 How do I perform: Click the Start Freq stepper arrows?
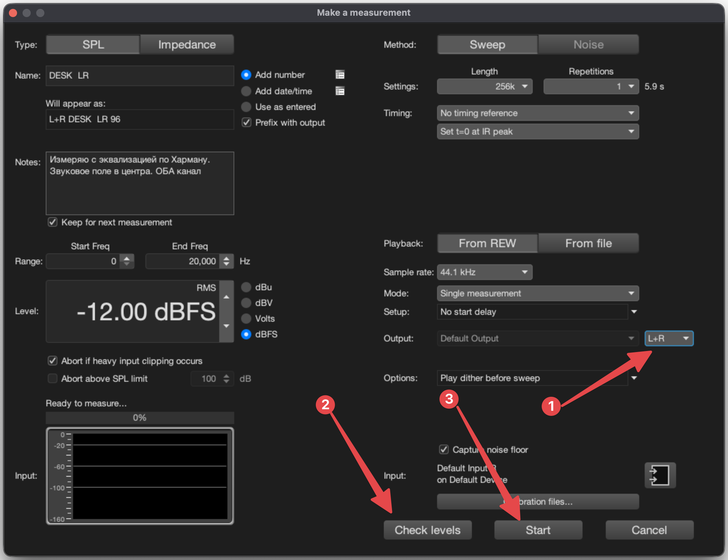tap(127, 261)
